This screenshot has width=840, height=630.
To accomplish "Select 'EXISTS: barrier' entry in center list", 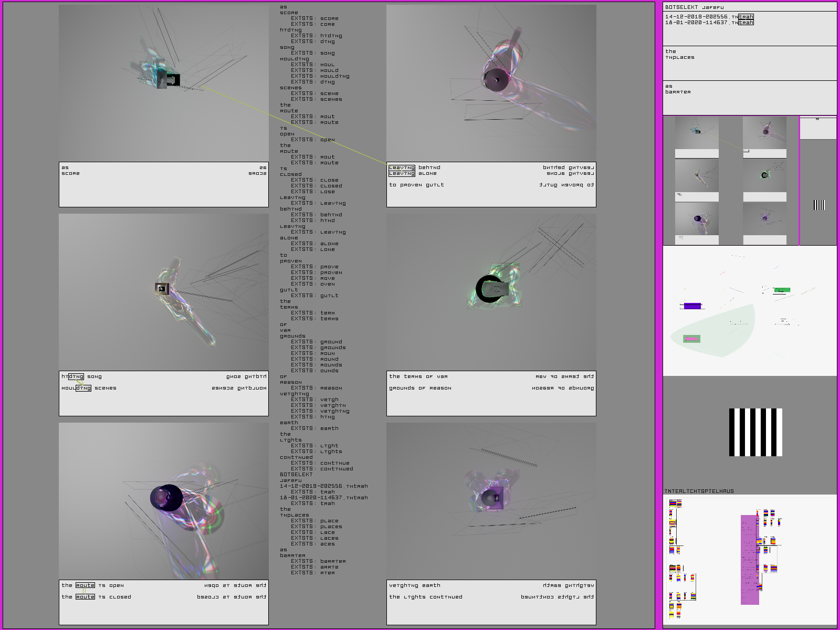I will [x=318, y=561].
